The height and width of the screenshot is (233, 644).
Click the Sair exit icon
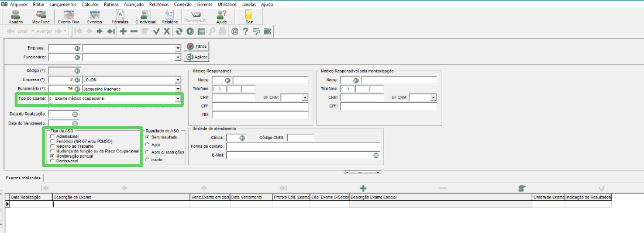(x=249, y=16)
